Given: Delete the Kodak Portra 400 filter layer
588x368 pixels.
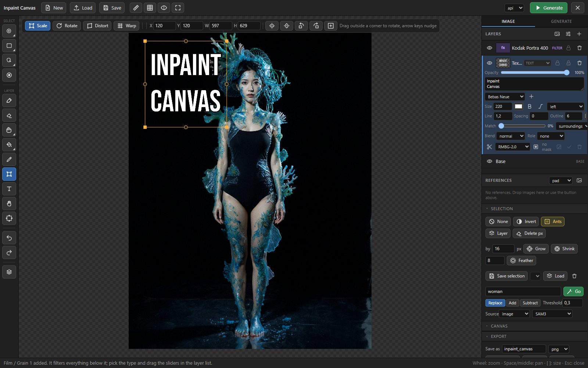Looking at the screenshot, I should tap(580, 48).
